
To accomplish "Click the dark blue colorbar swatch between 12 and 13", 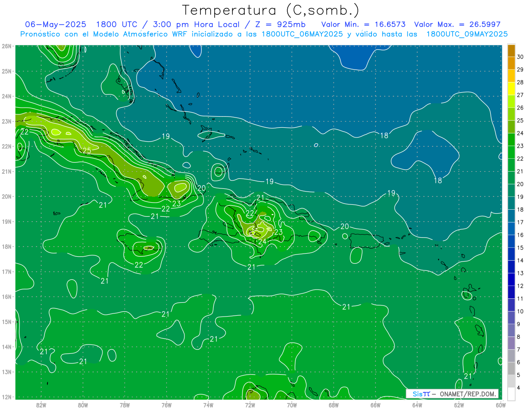I will [511, 279].
